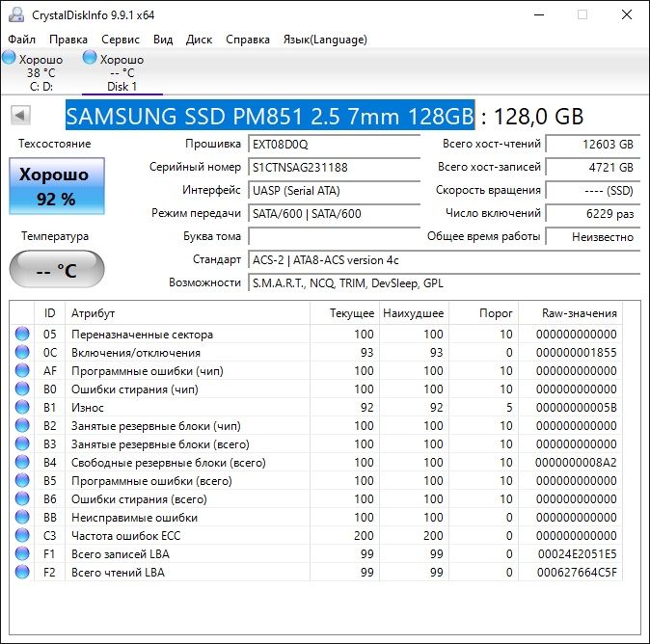Screen dimensions: 650x644
Task: Select the Неисправимые ошибки attribute name
Action: [134, 518]
